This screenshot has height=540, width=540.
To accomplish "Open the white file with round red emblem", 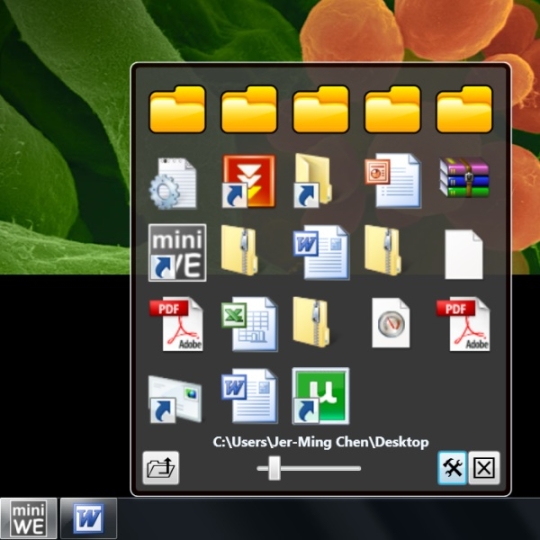I will (x=391, y=323).
